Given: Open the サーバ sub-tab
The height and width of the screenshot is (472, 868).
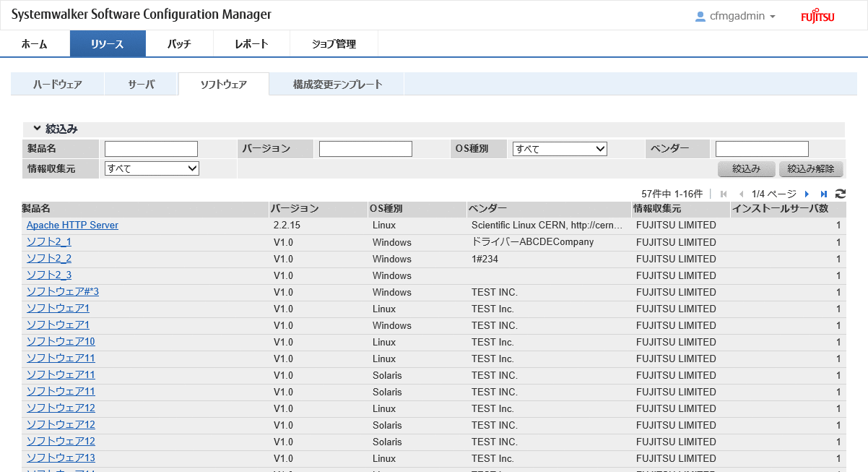Looking at the screenshot, I should coord(141,84).
